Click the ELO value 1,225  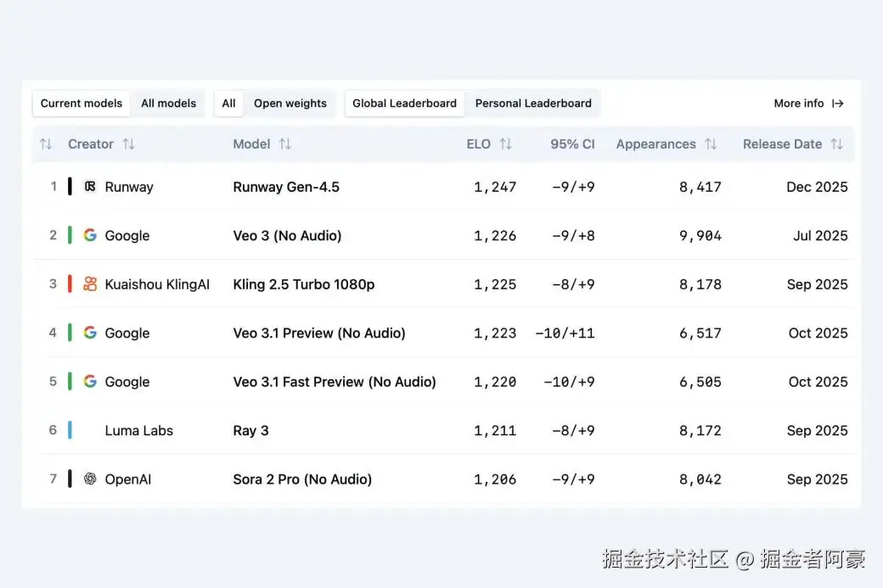pos(495,285)
